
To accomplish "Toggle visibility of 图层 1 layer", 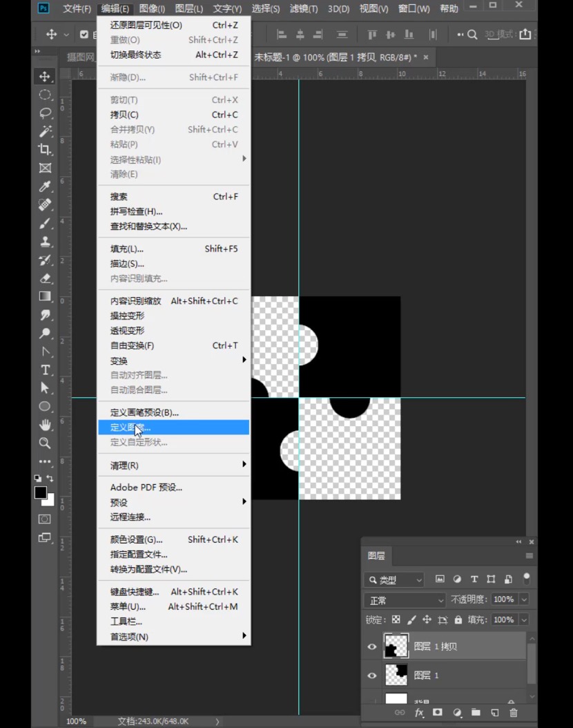I will pyautogui.click(x=372, y=676).
